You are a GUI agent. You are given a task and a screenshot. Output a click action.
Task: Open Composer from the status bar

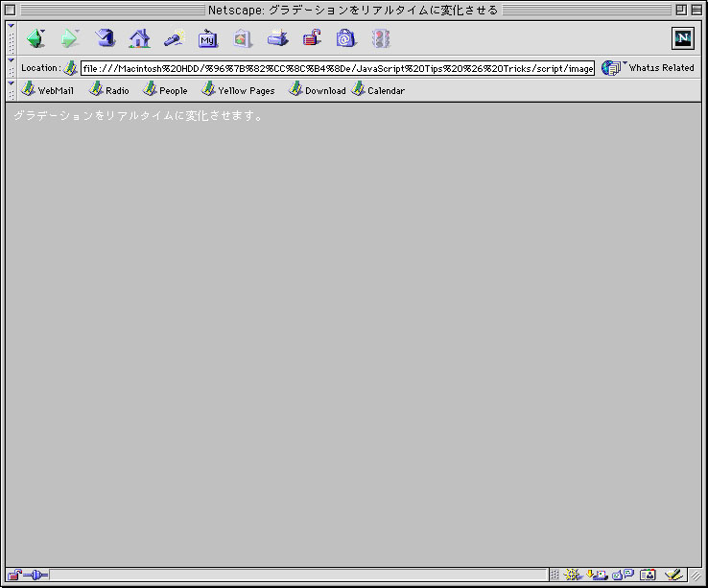673,575
